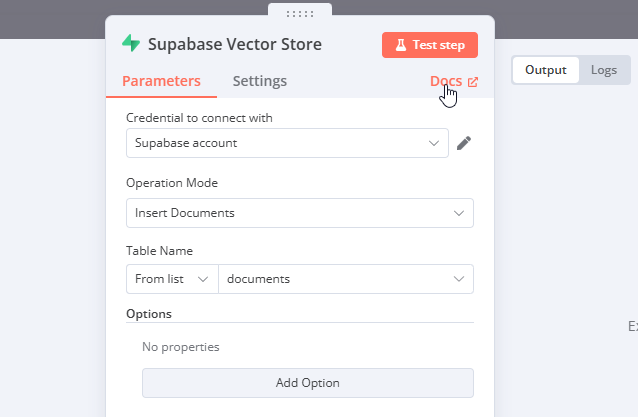Open the Docs external link

click(453, 81)
